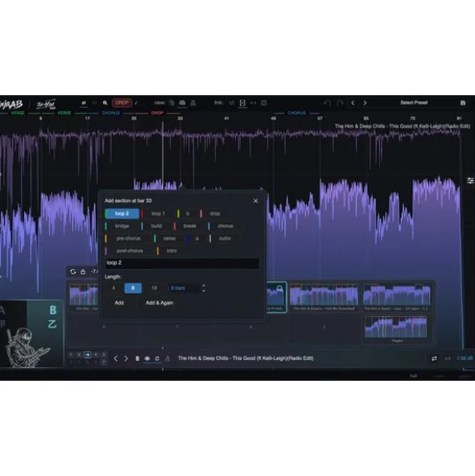475x476 pixels.
Task: Close the Add section dialog
Action: point(255,201)
